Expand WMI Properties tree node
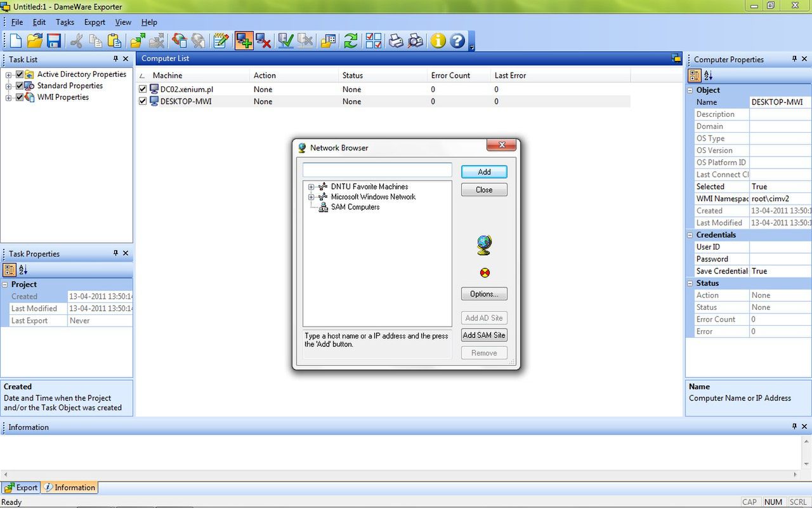The height and width of the screenshot is (508, 812). click(9, 98)
